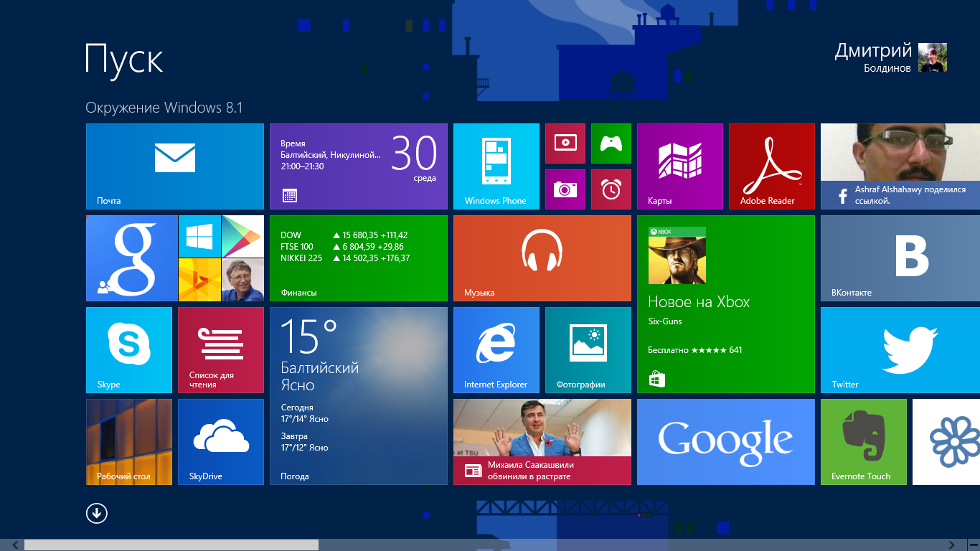
Task: Click the Сегодня 17°/14° Ясно forecast
Action: 305,413
